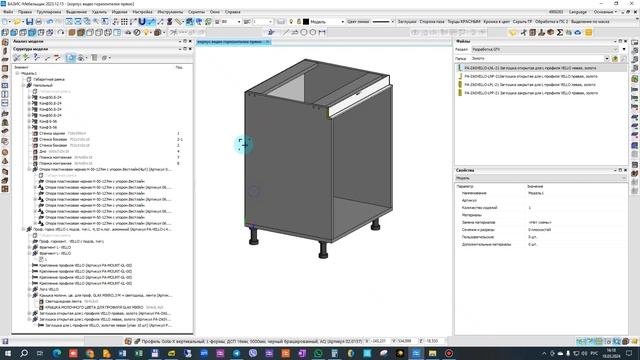Collapse the Проф. гориз. VELLO tree node
Viewport: 640px width, 360px height.
point(24,229)
